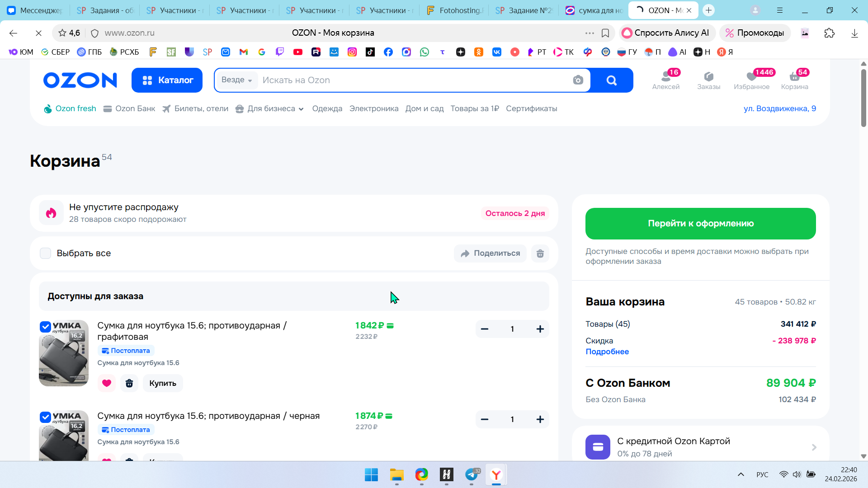
Task: Click the camera image search icon
Action: pos(578,80)
